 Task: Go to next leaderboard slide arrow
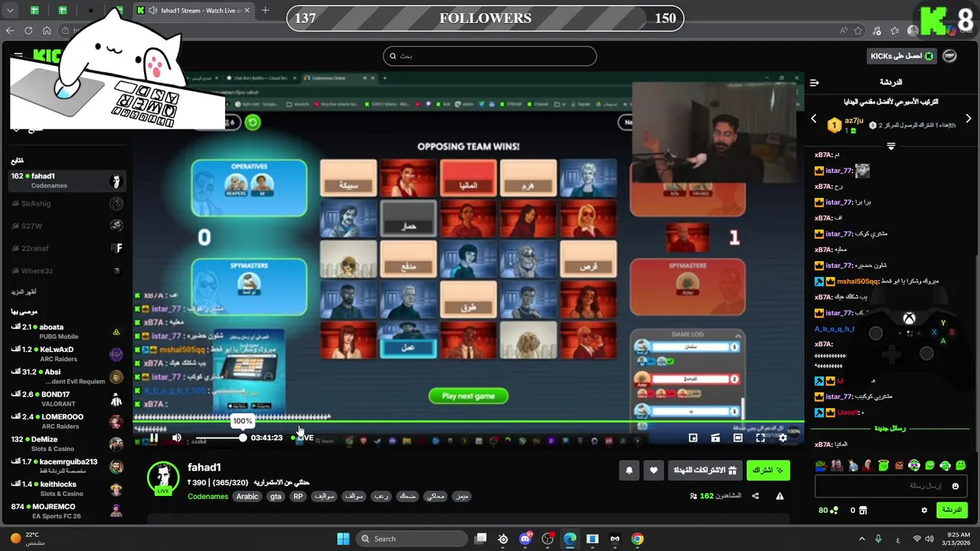click(x=969, y=119)
